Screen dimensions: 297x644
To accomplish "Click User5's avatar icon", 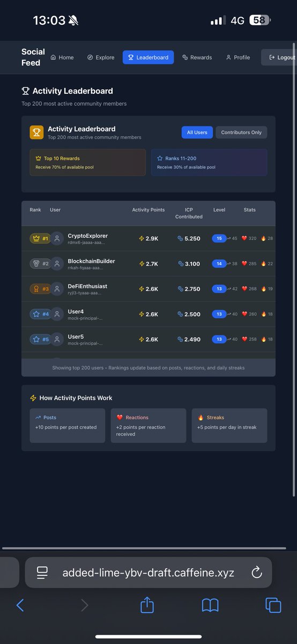I will click(x=57, y=339).
